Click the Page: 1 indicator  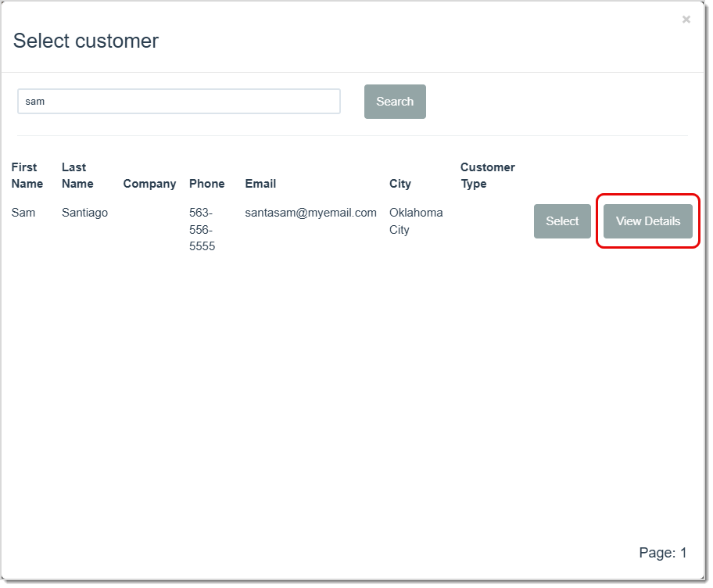(663, 553)
